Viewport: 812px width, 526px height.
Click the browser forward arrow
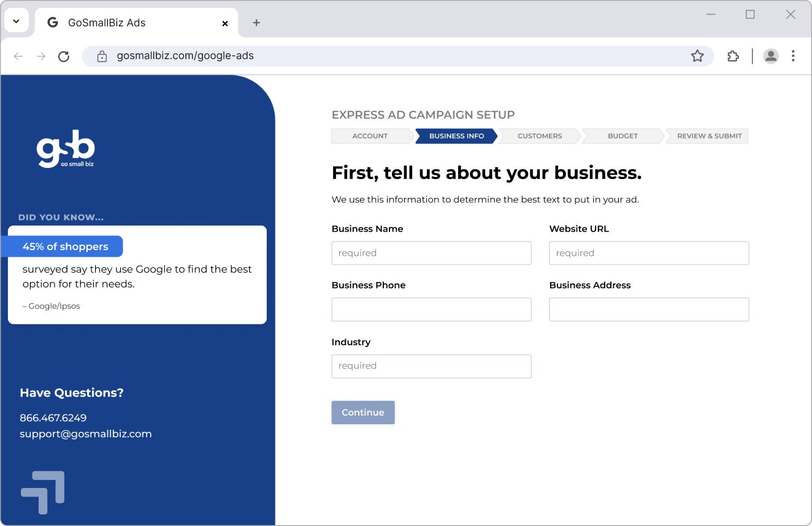click(41, 56)
